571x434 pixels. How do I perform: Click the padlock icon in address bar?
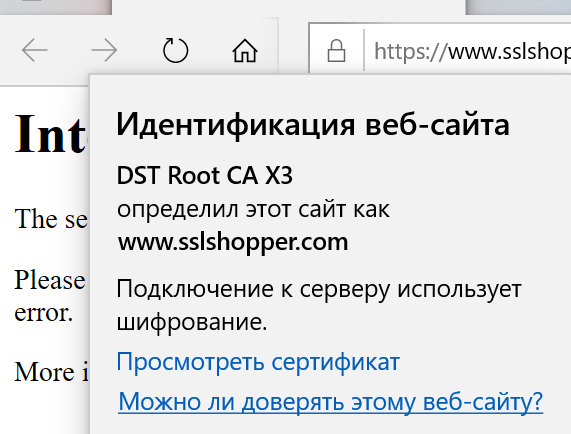tap(336, 51)
